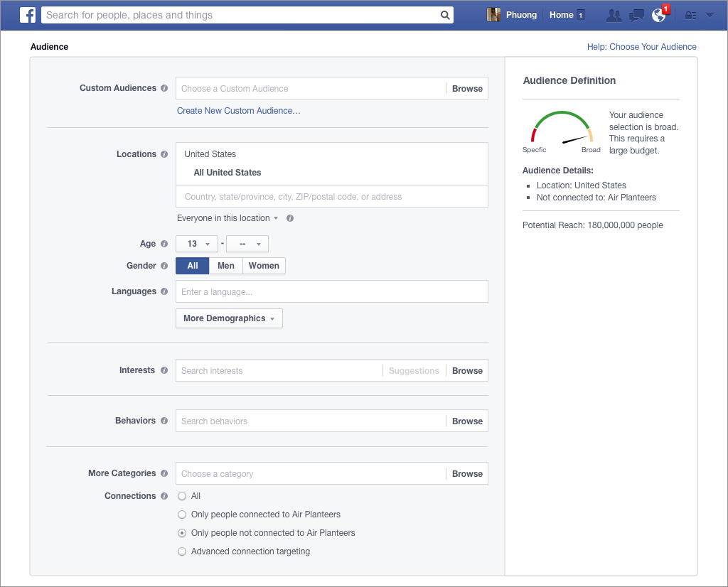Click the All United States location entry

coord(227,173)
